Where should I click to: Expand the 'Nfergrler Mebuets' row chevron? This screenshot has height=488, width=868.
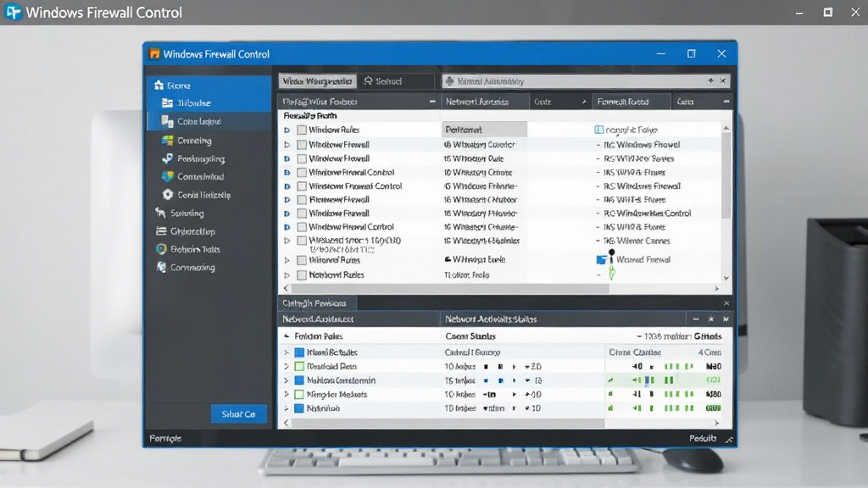pyautogui.click(x=287, y=395)
